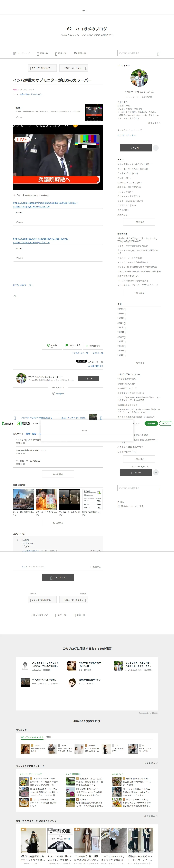Image resolution: width=174 pixels, height=868 pixels.
Task: Click 一覧を見る button under 月別 list
Action: pos(139,363)
